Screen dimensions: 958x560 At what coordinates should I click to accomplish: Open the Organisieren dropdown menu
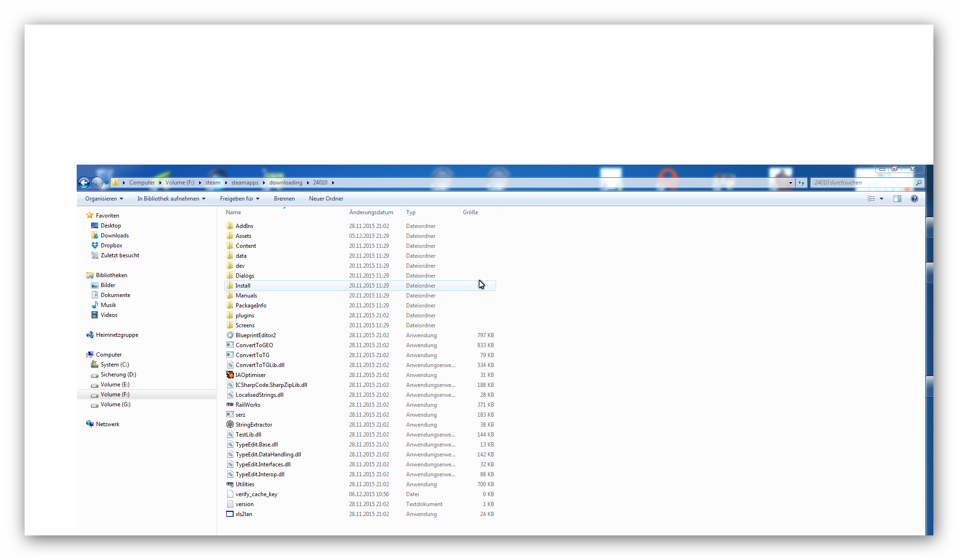[x=104, y=199]
